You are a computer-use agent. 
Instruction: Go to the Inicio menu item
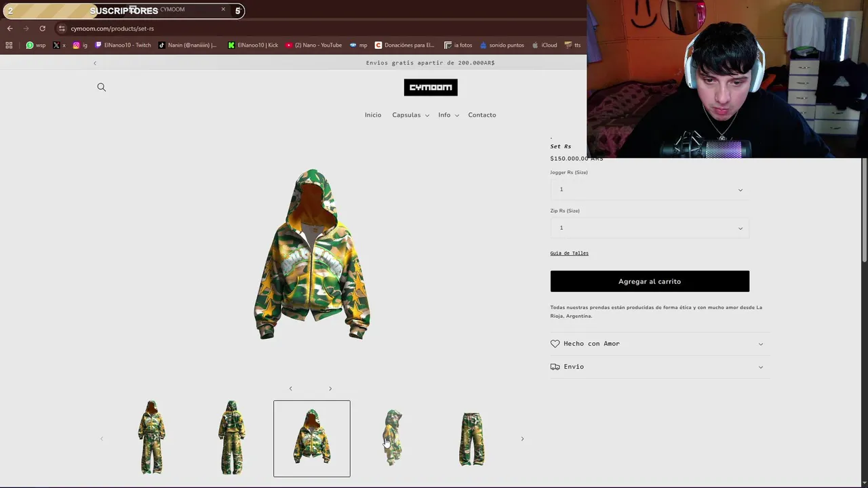click(x=373, y=115)
